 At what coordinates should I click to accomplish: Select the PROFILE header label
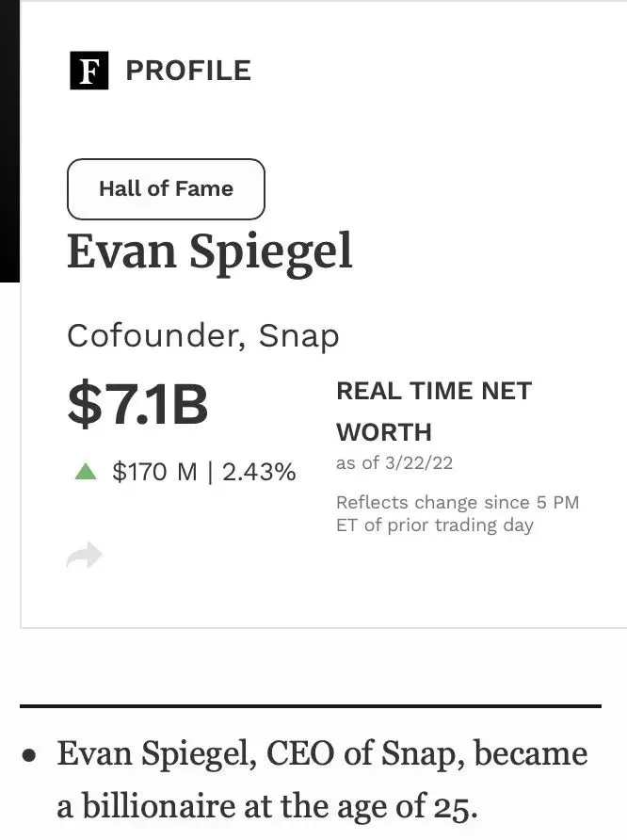(x=188, y=71)
